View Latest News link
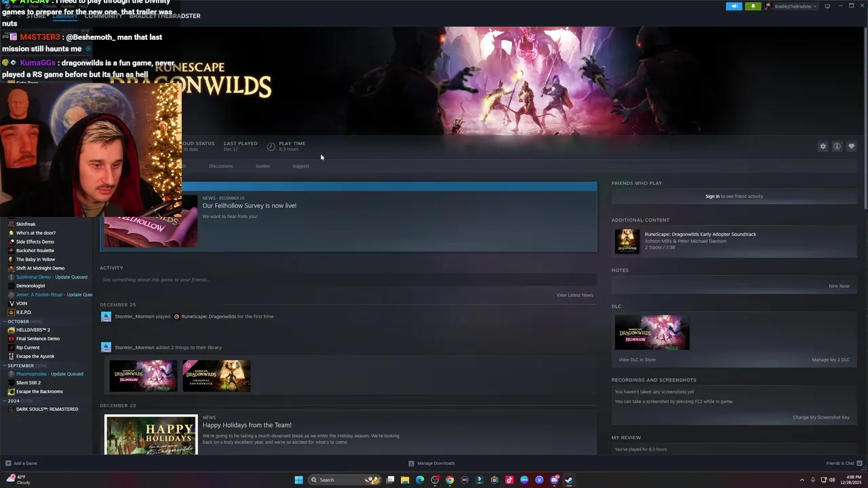Image resolution: width=868 pixels, height=488 pixels. click(574, 295)
